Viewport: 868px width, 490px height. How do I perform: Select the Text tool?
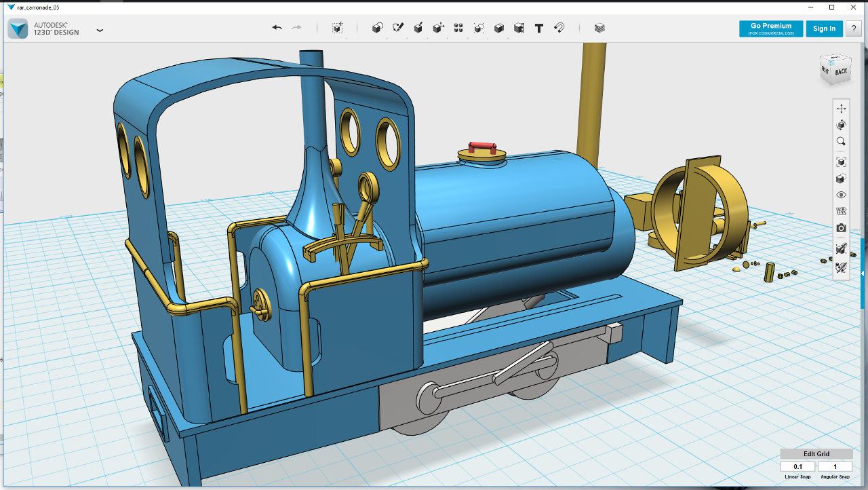(539, 28)
